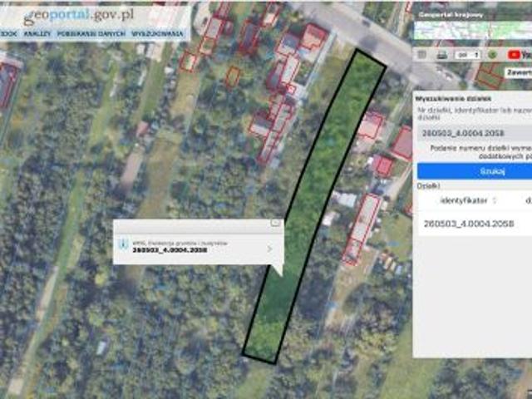The height and width of the screenshot is (399, 532).
Task: Click the table icon left of printer
Action: pos(421,55)
